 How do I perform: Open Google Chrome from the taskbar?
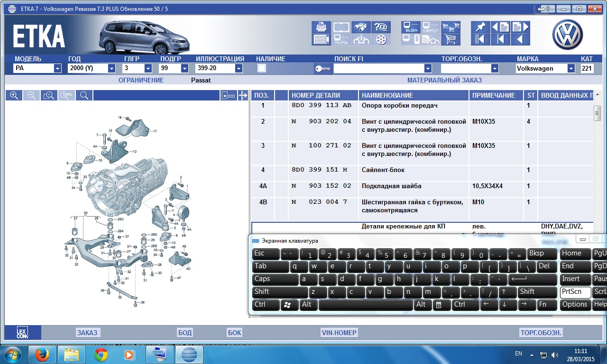(x=101, y=355)
